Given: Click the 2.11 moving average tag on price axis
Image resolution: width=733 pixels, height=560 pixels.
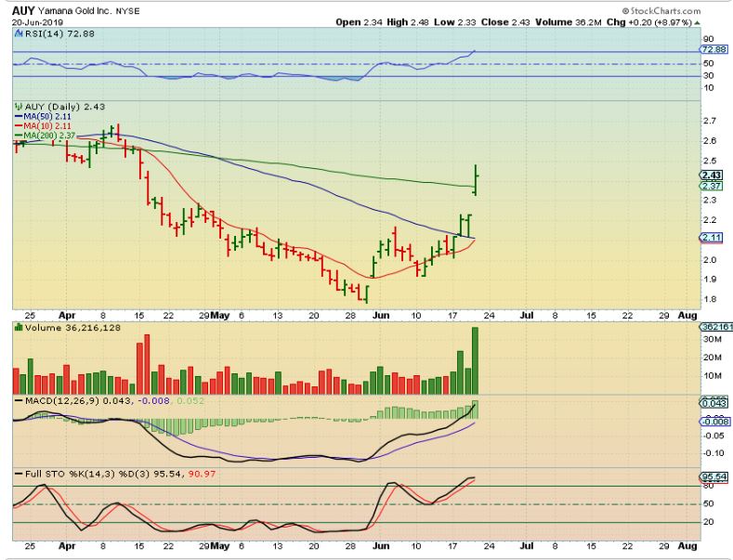Looking at the screenshot, I should coord(712,238).
